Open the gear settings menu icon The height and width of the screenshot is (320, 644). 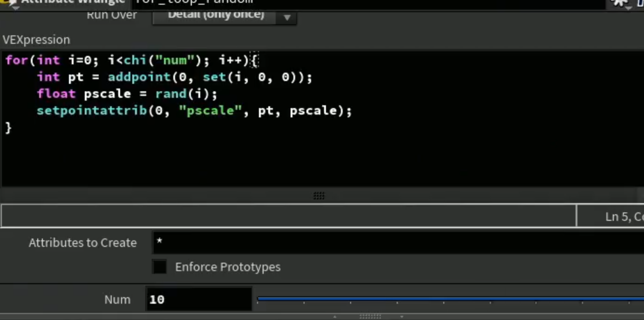(x=619, y=2)
